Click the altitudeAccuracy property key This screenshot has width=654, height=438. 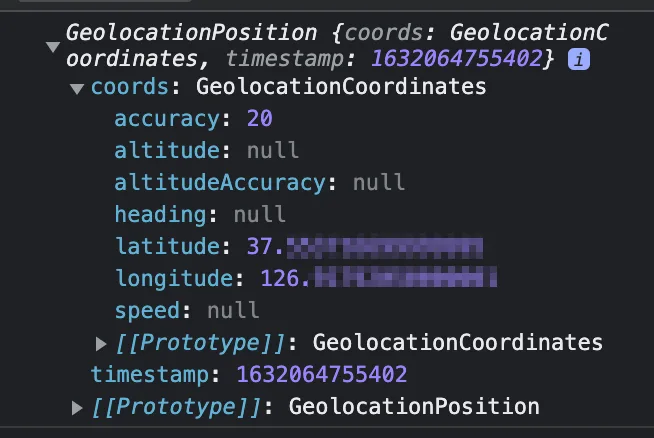click(220, 182)
